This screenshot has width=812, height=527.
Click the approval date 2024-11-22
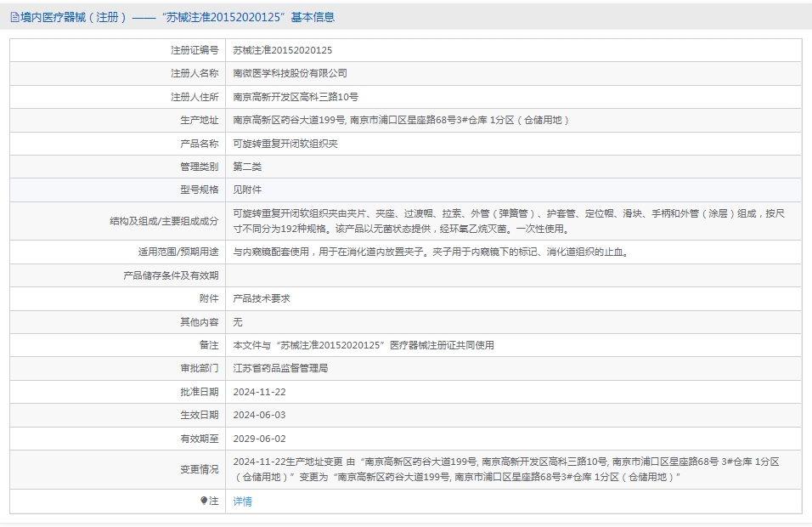(x=259, y=392)
